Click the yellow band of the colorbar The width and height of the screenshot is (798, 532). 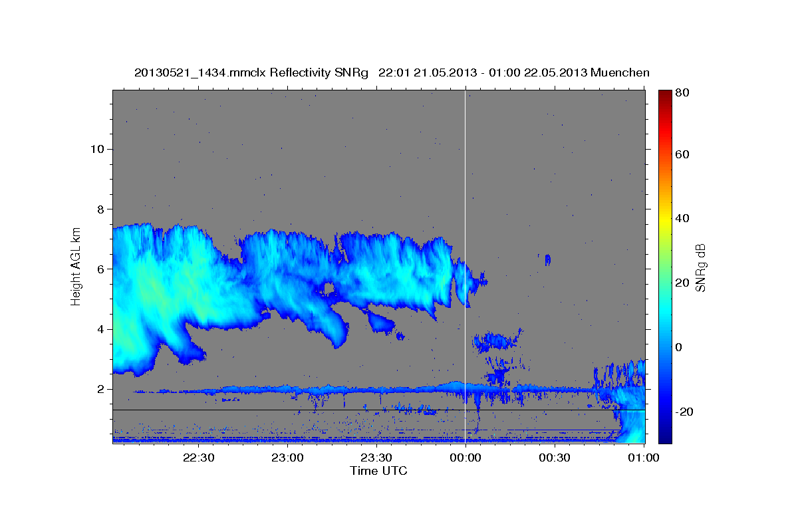click(x=664, y=219)
